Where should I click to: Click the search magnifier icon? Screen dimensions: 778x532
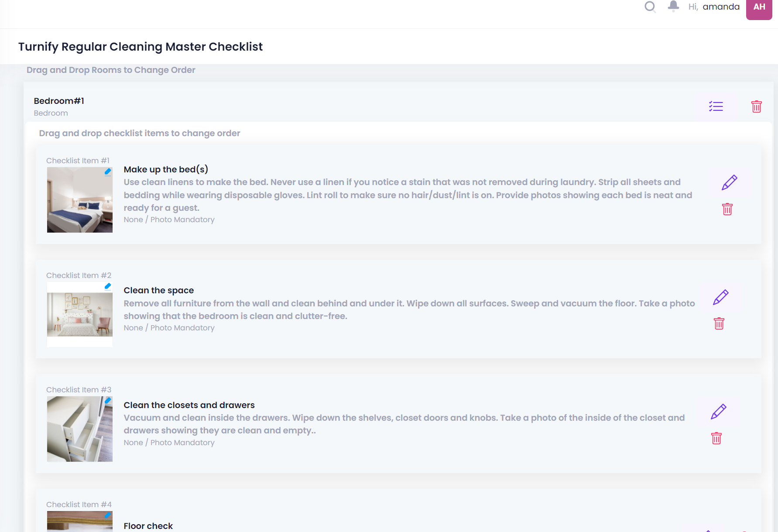click(650, 7)
